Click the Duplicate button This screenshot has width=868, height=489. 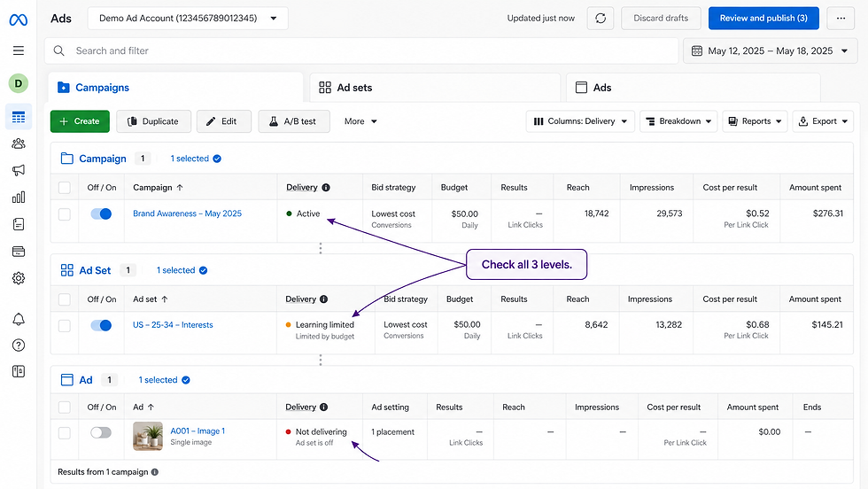point(154,121)
